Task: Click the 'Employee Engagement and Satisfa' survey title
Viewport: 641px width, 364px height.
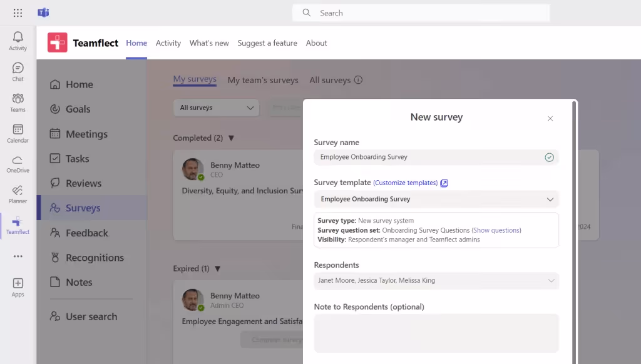Action: click(x=242, y=321)
